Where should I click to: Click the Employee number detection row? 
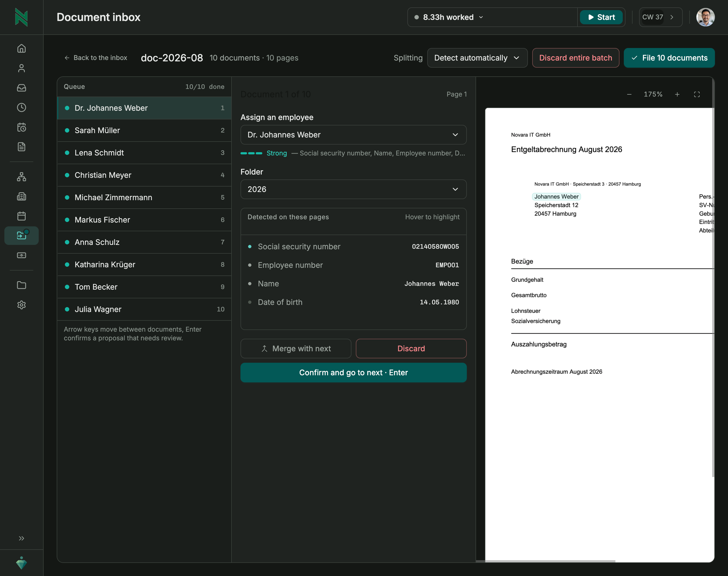coord(353,265)
